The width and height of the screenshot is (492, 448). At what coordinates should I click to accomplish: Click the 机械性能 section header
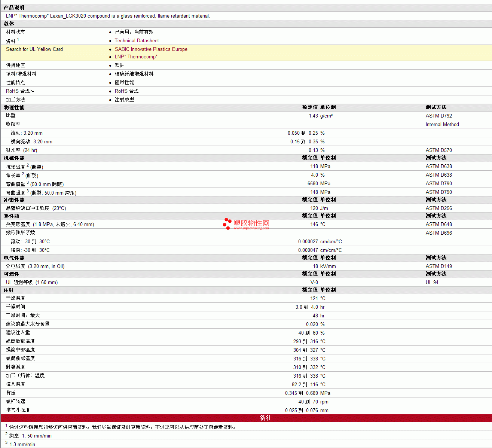pyautogui.click(x=14, y=158)
